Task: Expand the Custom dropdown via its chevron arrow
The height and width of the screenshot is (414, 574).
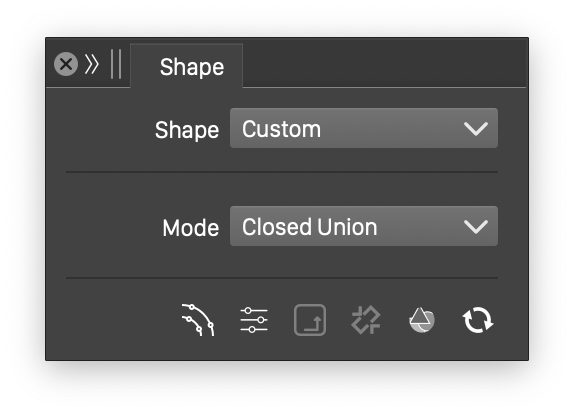Action: pos(476,129)
